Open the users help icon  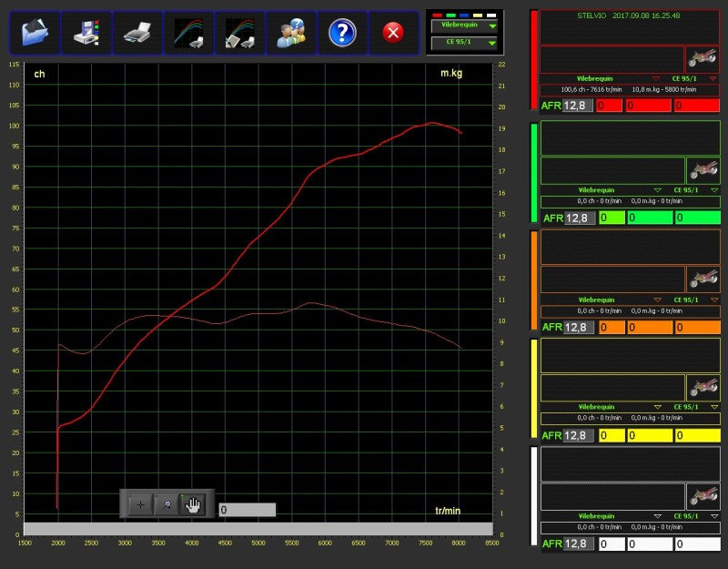(x=291, y=33)
